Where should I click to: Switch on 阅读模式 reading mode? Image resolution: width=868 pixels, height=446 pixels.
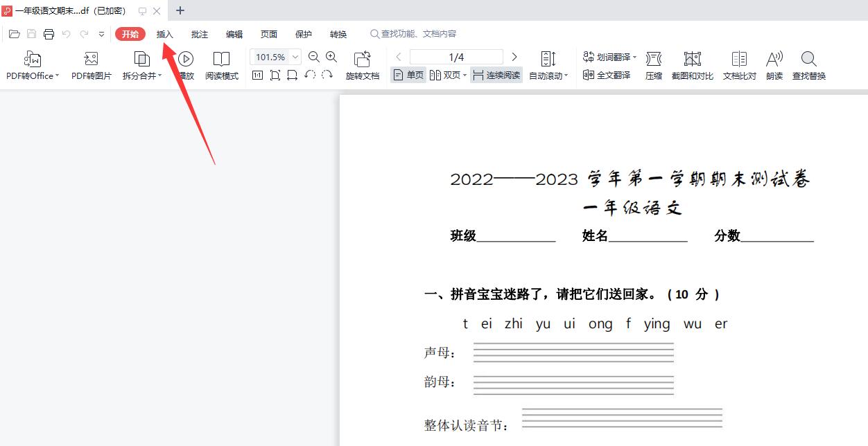point(221,66)
